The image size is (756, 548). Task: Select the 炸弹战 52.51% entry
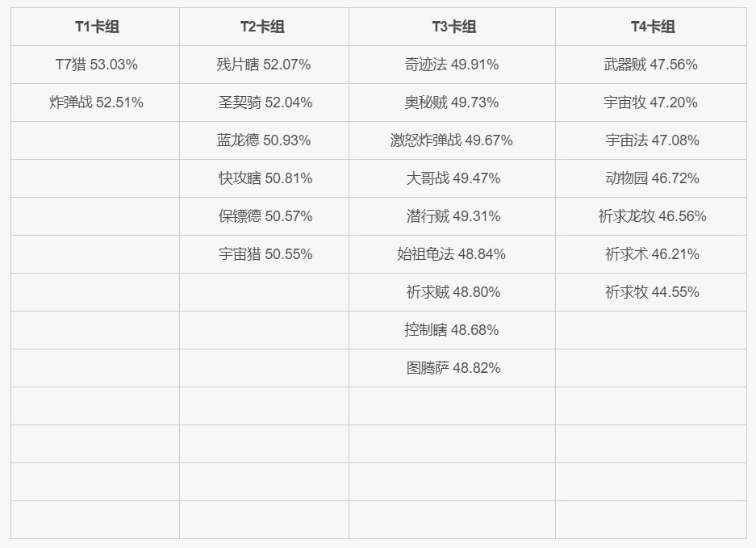pyautogui.click(x=96, y=102)
